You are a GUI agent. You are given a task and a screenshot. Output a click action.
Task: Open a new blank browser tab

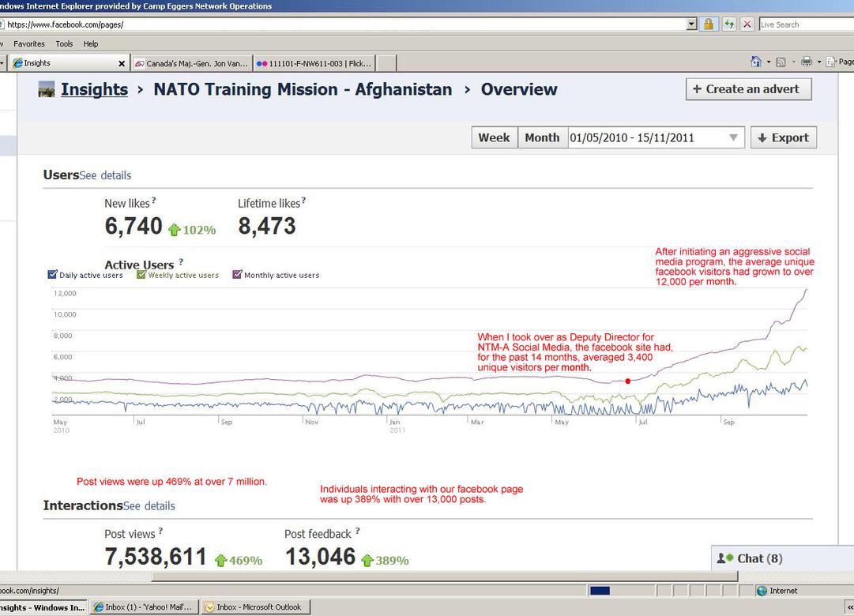point(386,64)
